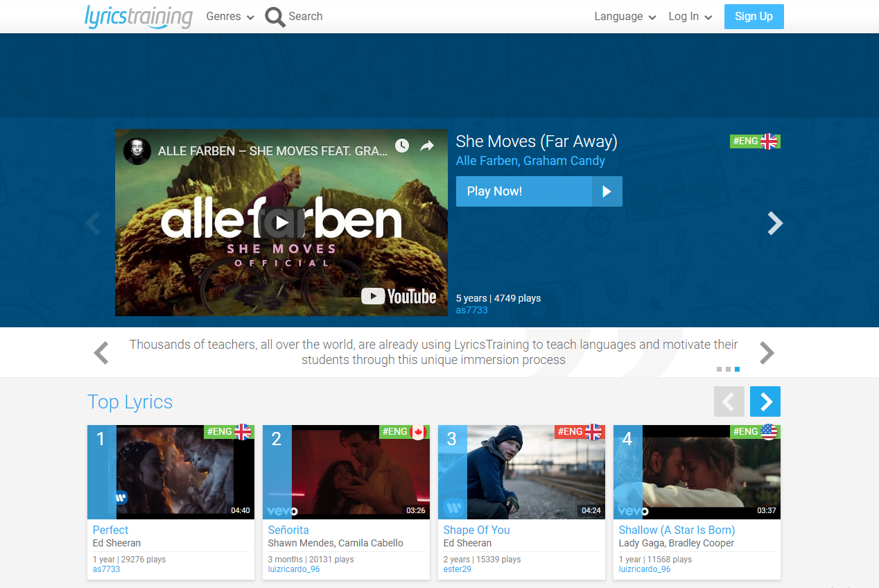Click #ENG UK flag tag on Perfect
879x588 pixels.
(x=229, y=432)
